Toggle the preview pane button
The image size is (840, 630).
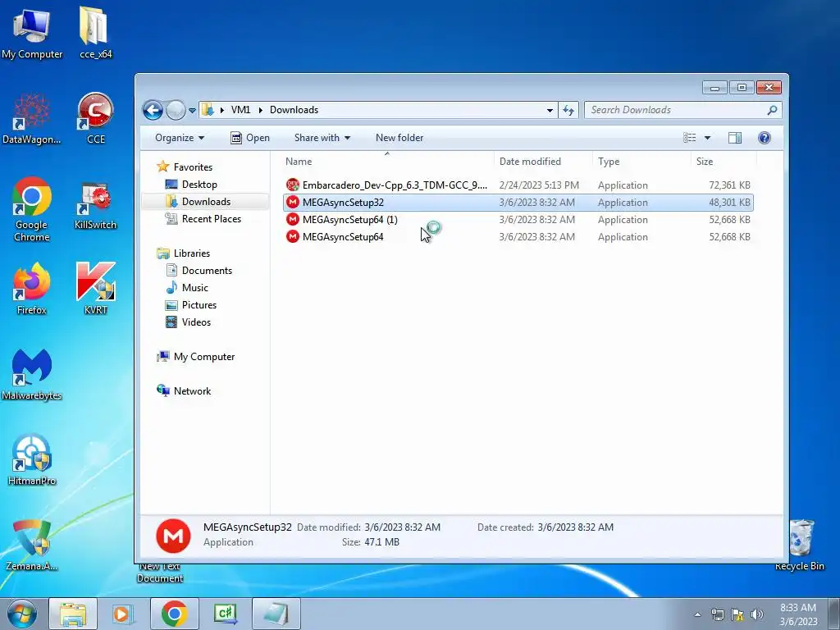point(734,138)
